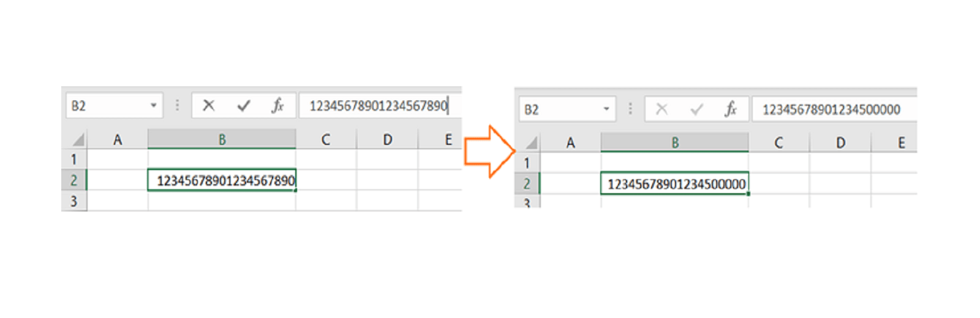This screenshot has height=318, width=980.
Task: Click the orange arrow between the two sheets
Action: [x=488, y=151]
